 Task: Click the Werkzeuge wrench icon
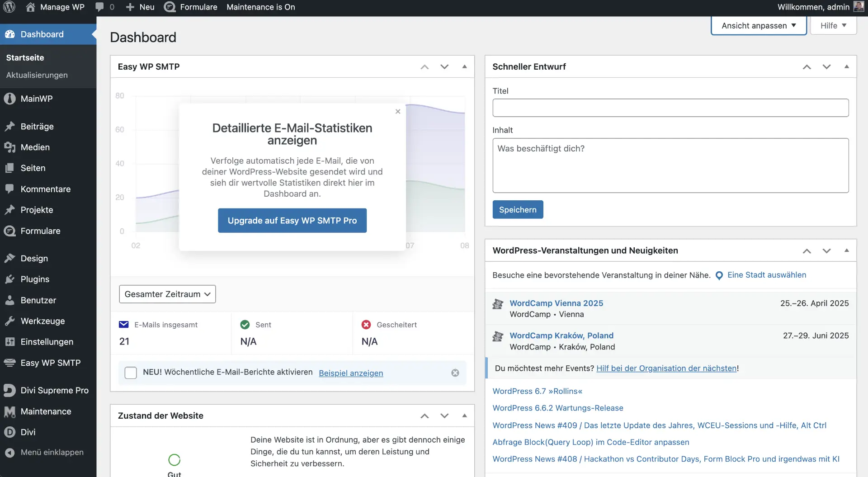pos(9,321)
